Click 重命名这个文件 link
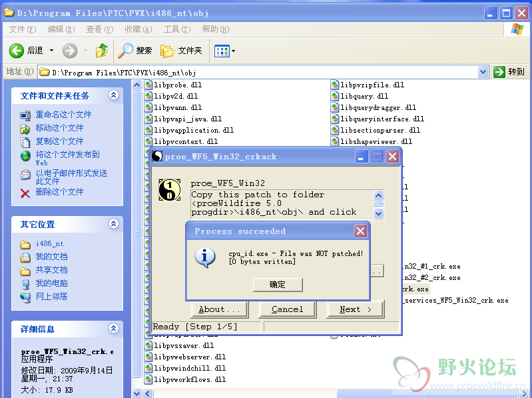Screen dimensions: 532x398 [63, 115]
